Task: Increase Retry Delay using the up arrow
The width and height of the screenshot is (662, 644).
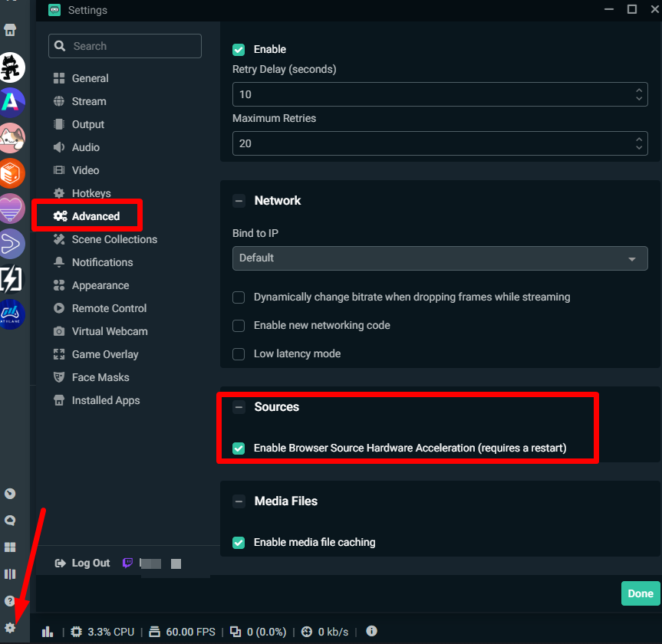Action: pyautogui.click(x=640, y=90)
